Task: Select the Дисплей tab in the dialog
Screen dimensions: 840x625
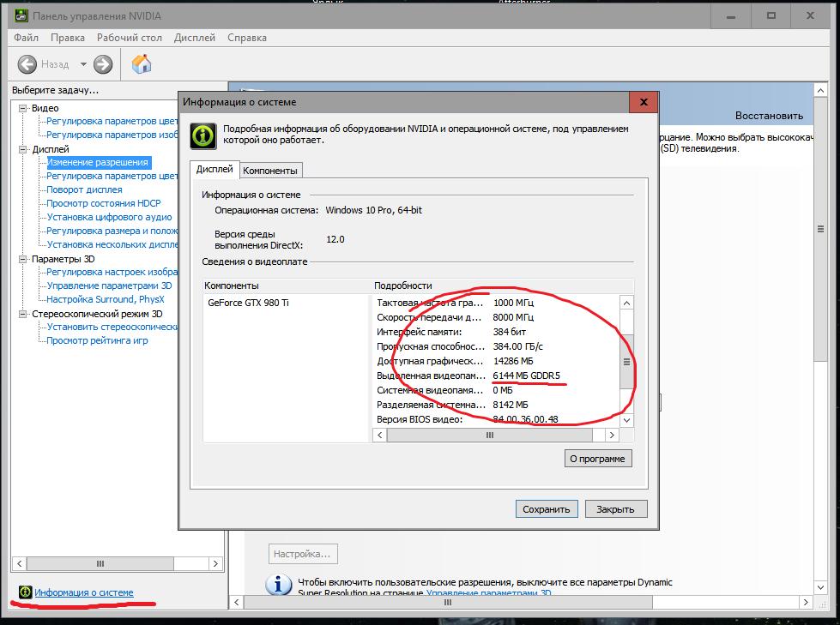Action: pyautogui.click(x=215, y=169)
